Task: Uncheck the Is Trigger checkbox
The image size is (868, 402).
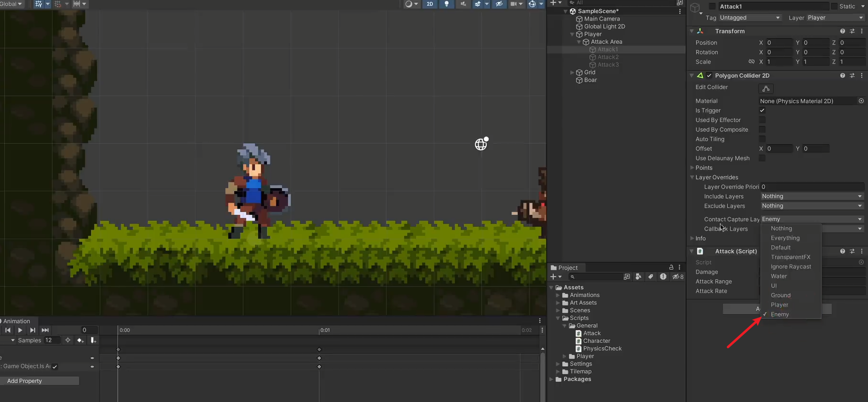Action: [x=762, y=110]
